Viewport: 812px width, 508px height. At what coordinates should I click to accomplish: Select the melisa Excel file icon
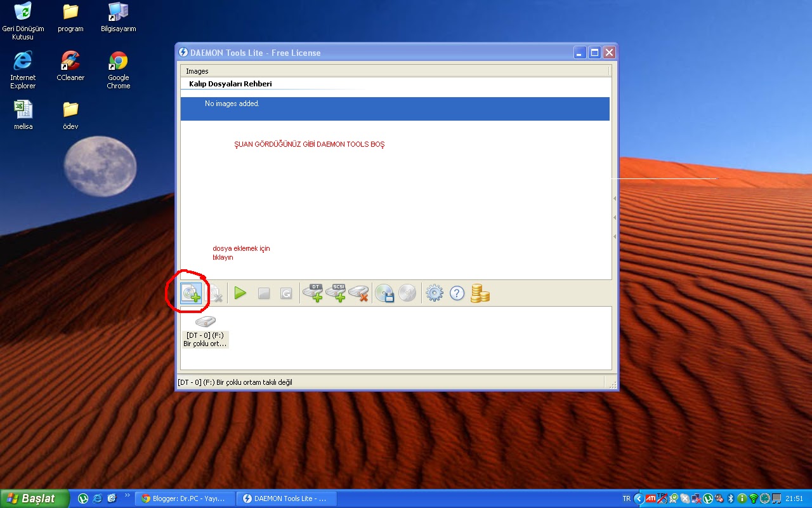pos(23,115)
